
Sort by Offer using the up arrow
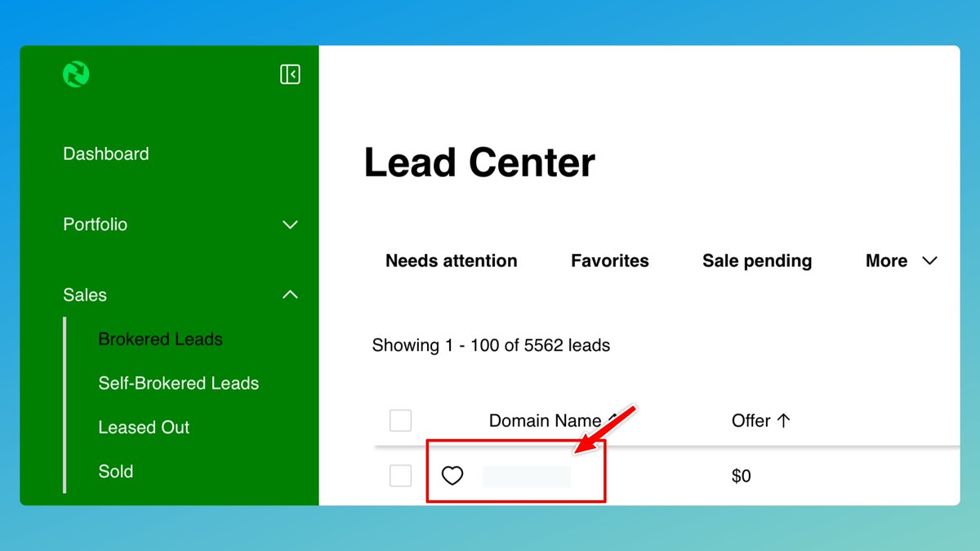784,420
